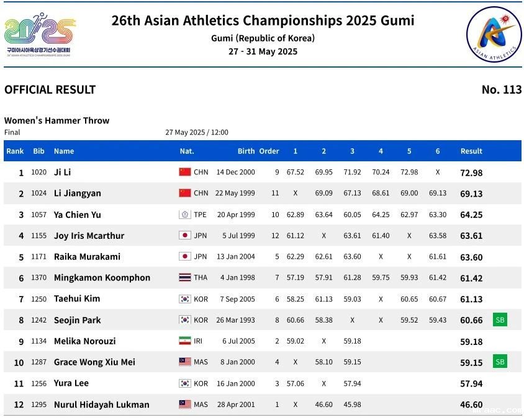
Task: Click the green SB badge for Seojin Park
Action: pyautogui.click(x=500, y=320)
